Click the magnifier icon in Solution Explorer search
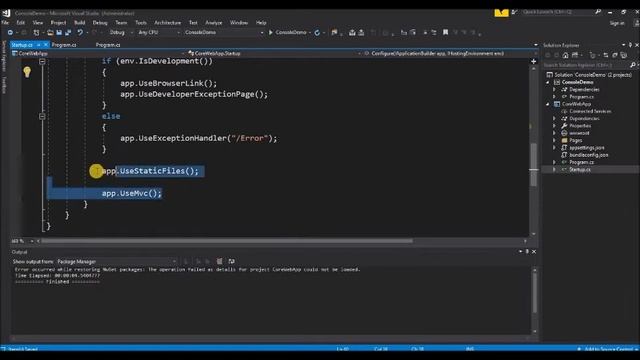The width and height of the screenshot is (640, 360). [633, 65]
